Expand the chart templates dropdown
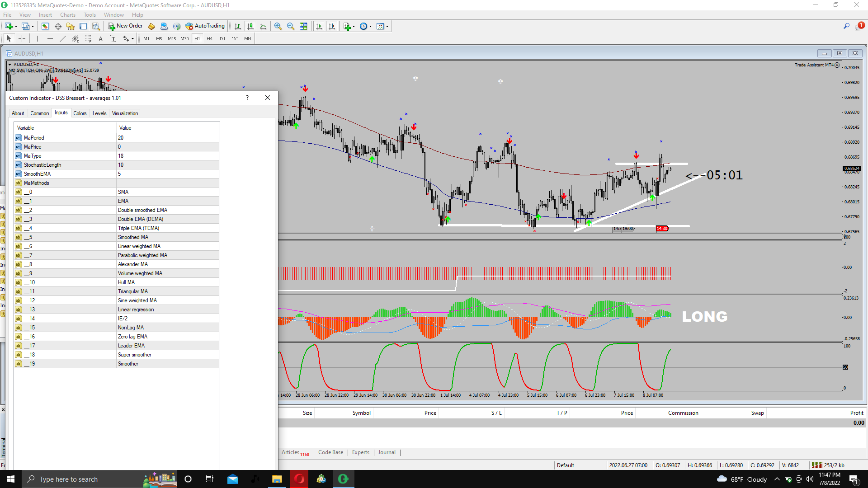Screen dimensions: 868x488 [x=387, y=26]
